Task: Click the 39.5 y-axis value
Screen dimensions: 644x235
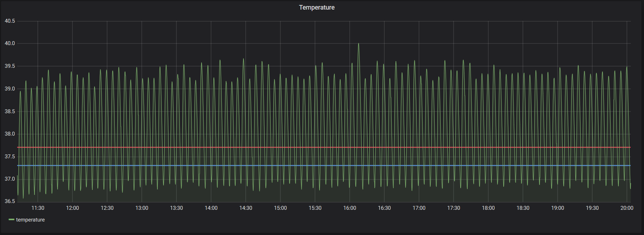Action: pos(10,66)
